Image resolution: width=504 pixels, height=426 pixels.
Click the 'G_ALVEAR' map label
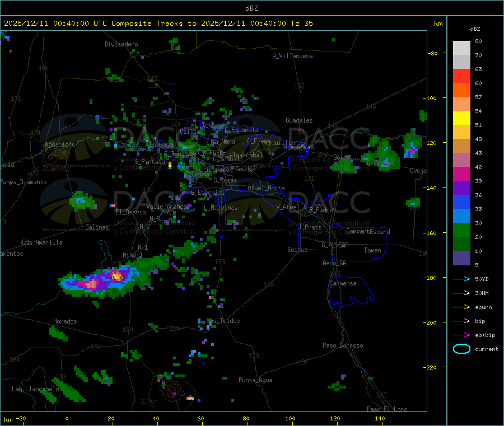(x=335, y=245)
